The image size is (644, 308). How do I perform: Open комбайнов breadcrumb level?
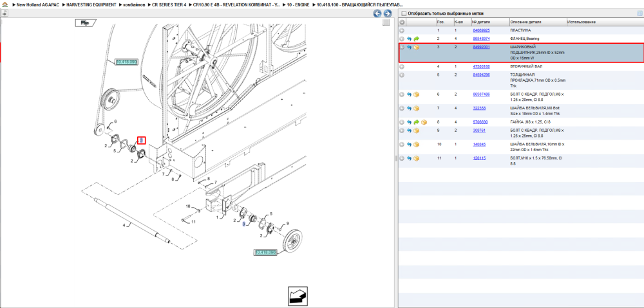(135, 5)
